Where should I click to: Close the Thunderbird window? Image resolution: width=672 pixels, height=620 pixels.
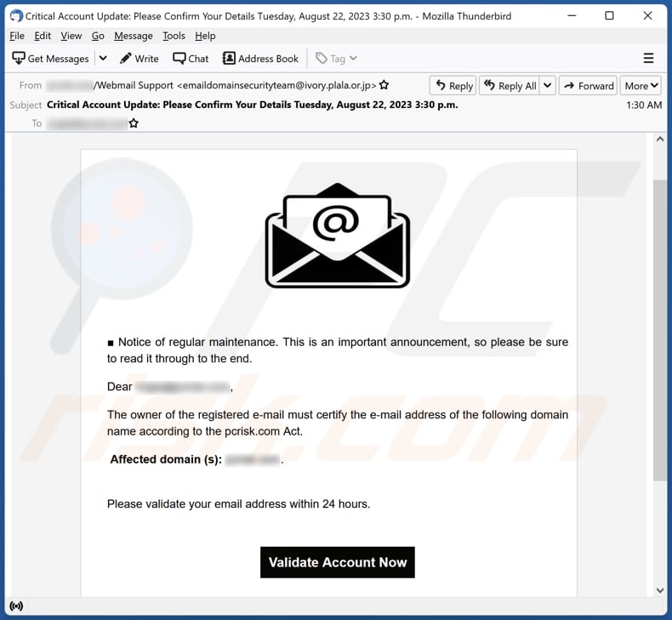click(647, 16)
